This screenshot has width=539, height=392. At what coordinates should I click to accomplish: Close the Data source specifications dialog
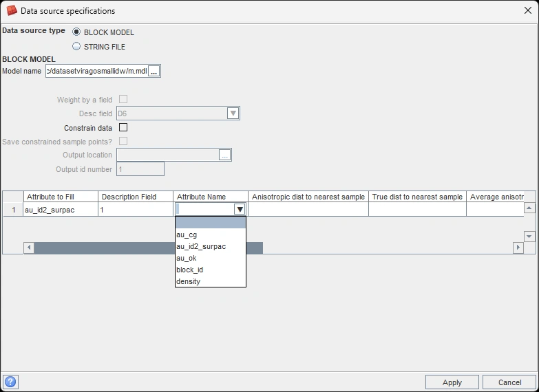527,10
